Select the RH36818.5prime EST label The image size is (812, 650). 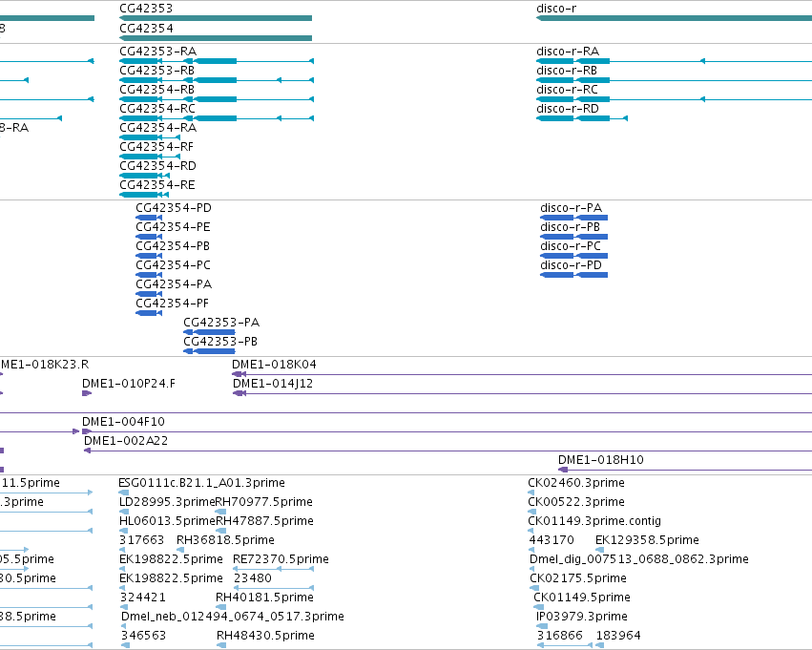tap(225, 541)
